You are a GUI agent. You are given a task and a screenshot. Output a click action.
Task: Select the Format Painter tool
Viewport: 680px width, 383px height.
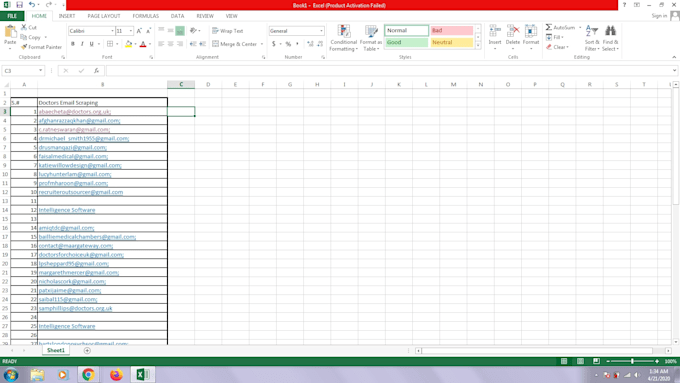41,47
